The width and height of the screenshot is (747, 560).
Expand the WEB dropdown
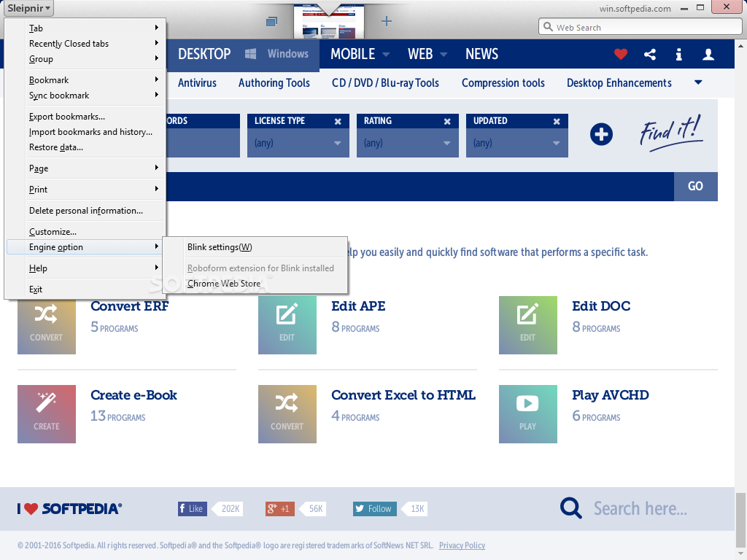[x=444, y=54]
